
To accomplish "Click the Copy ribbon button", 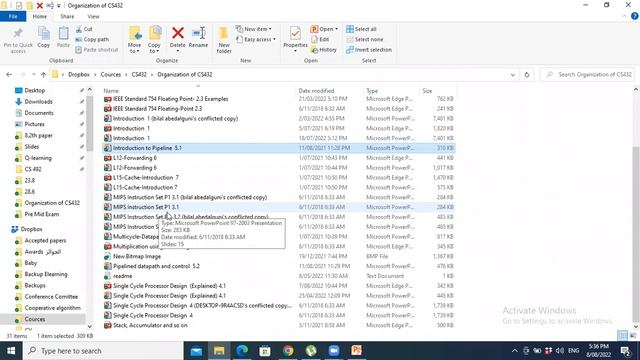I will 44,38.
